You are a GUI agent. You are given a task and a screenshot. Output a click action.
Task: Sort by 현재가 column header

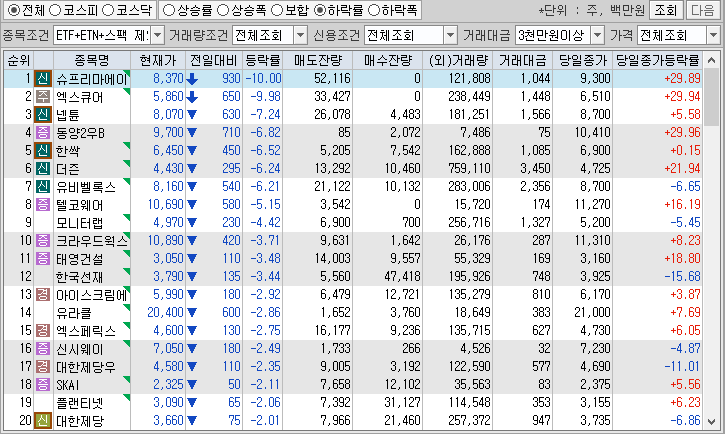(158, 61)
